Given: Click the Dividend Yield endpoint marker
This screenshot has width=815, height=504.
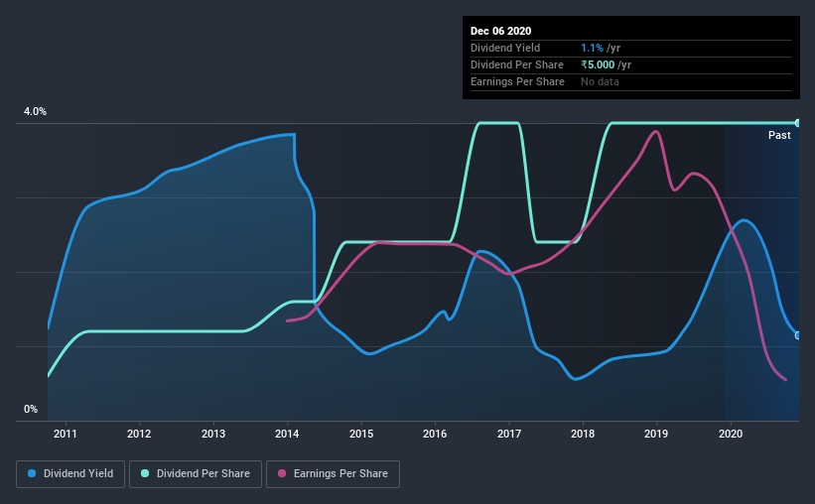Looking at the screenshot, I should [x=798, y=335].
